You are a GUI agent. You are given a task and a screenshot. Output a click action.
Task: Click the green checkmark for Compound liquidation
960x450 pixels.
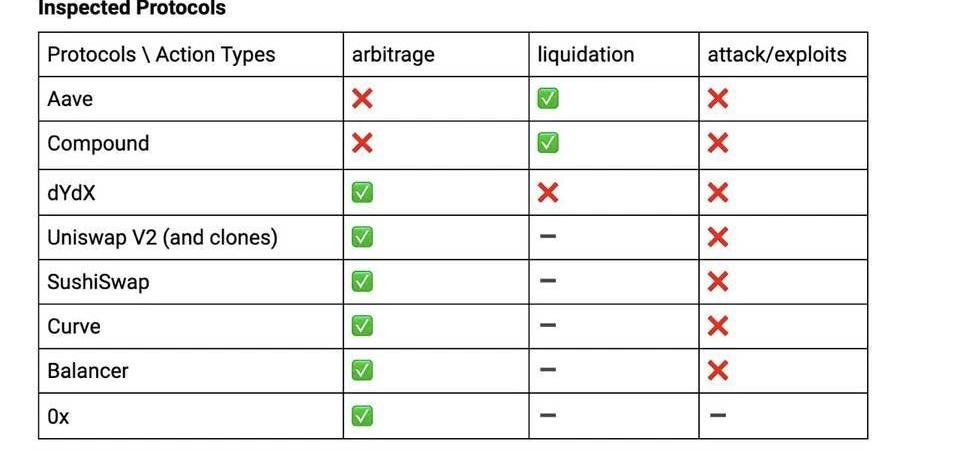[x=547, y=144]
